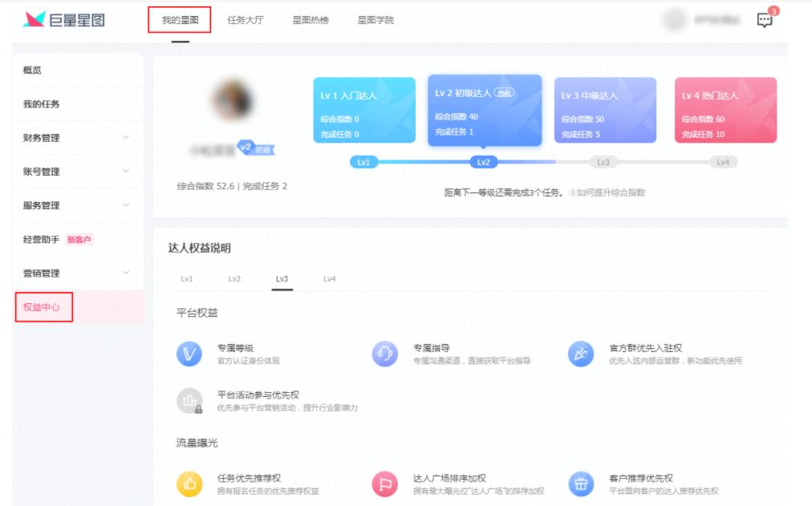Click the 客户推荐优先权 title
This screenshot has height=506, width=812.
pos(641,478)
